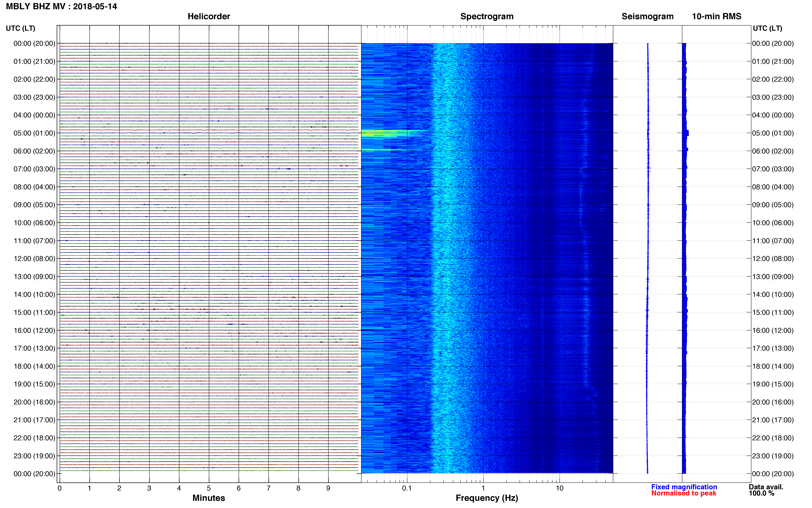Click right-axis time label 21:00 (17:00)
The height and width of the screenshot is (508, 812).
tap(773, 420)
